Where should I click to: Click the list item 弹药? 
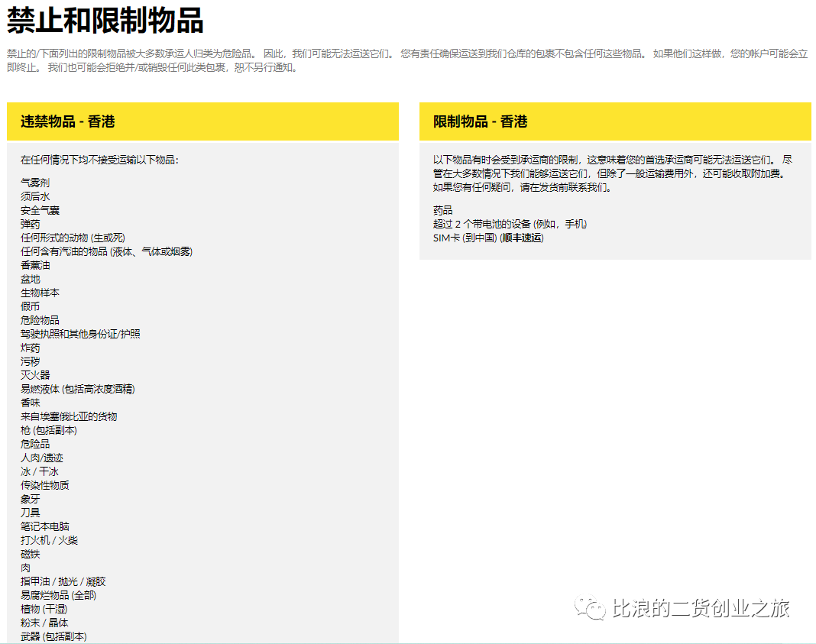click(x=31, y=224)
